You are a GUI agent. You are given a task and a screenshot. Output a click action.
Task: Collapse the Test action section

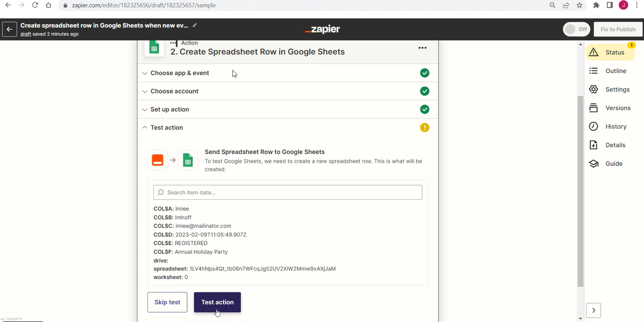166,128
